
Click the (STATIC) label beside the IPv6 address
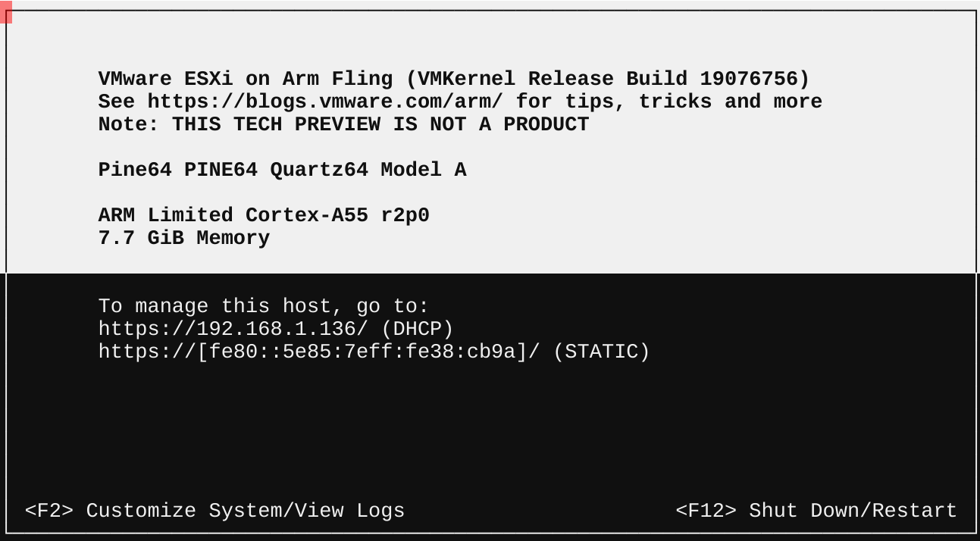pyautogui.click(x=601, y=352)
